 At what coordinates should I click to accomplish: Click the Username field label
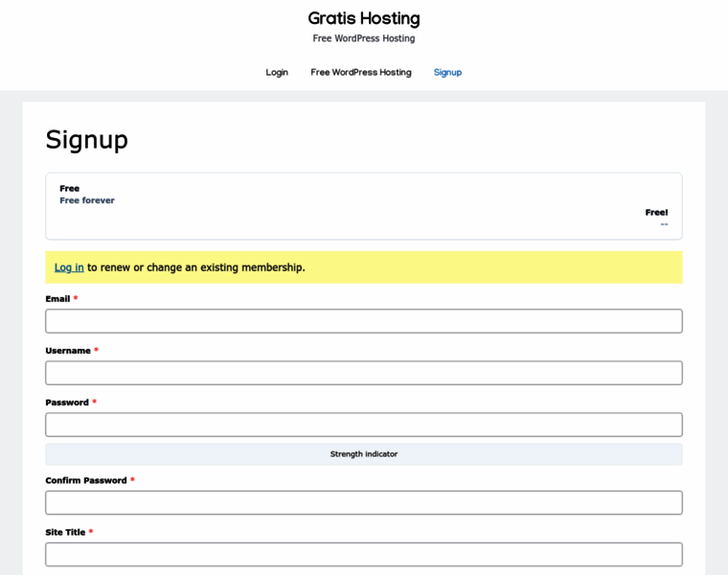[67, 351]
